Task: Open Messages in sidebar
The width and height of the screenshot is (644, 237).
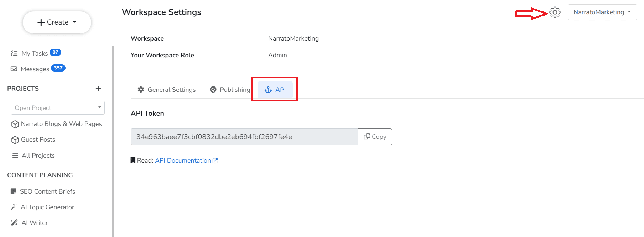Action: [x=35, y=69]
